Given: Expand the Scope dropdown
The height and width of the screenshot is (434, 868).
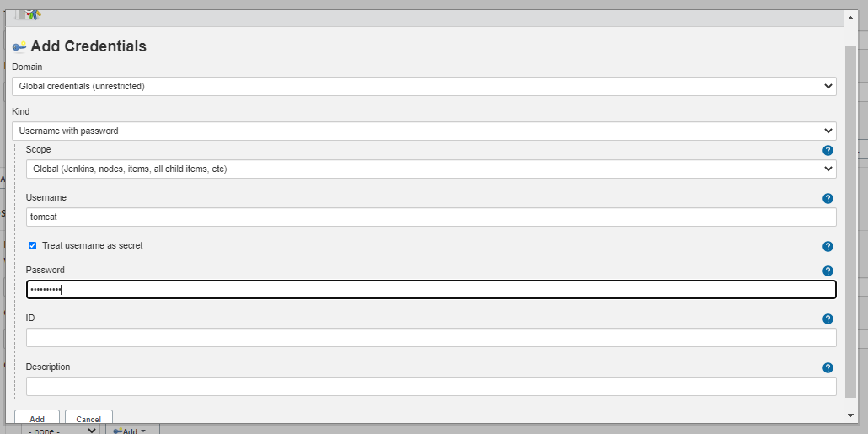Looking at the screenshot, I should pos(431,169).
